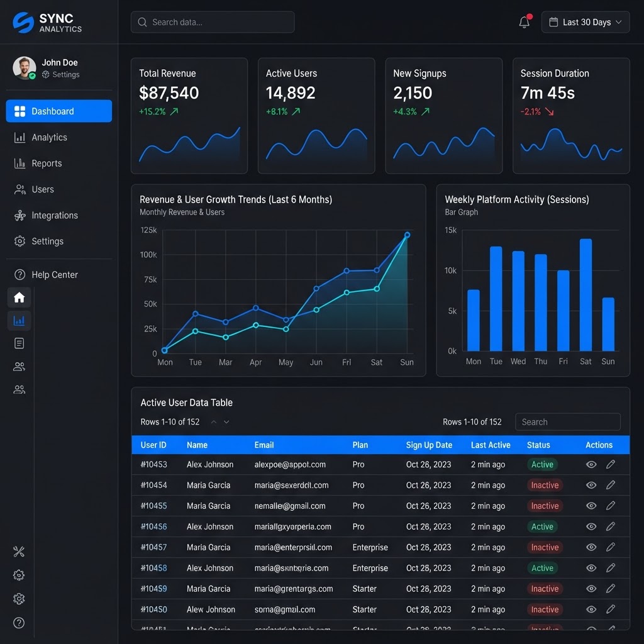The image size is (644, 644).
Task: Click the Search box above the user table
Action: click(x=568, y=422)
